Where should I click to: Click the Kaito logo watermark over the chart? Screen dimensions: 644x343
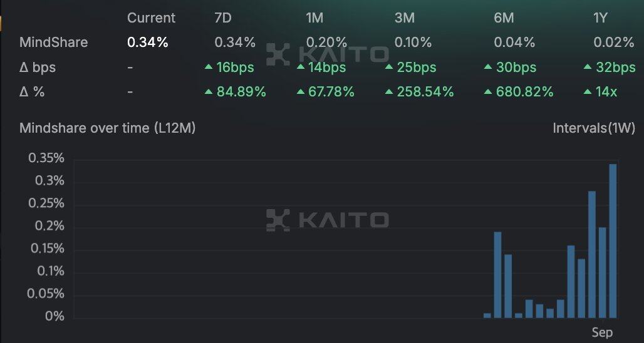(x=327, y=220)
